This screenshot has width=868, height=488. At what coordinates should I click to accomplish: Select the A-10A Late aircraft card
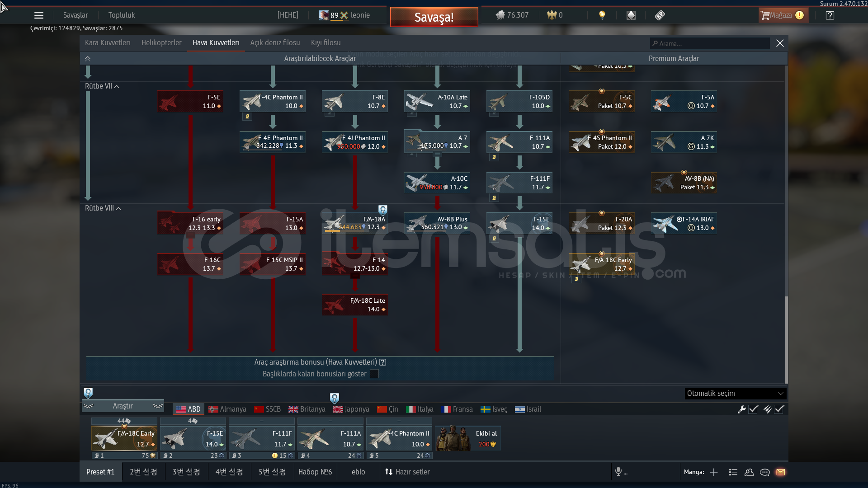[437, 102]
